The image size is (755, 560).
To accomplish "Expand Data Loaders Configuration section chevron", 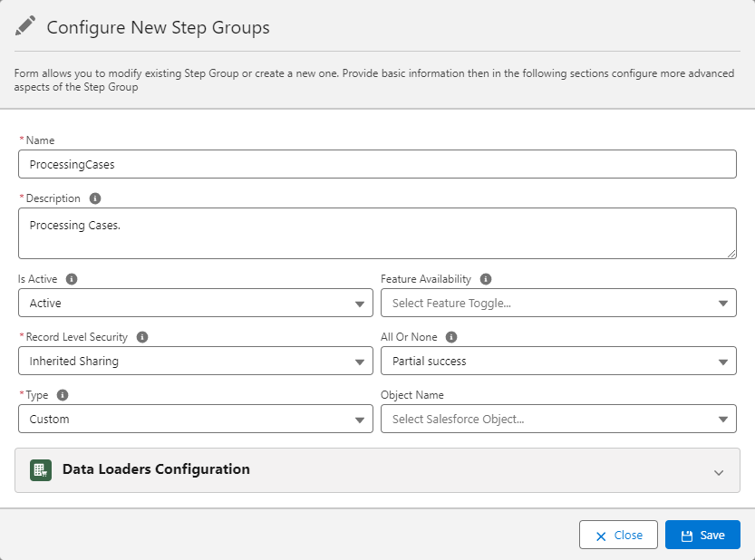I will (x=719, y=472).
